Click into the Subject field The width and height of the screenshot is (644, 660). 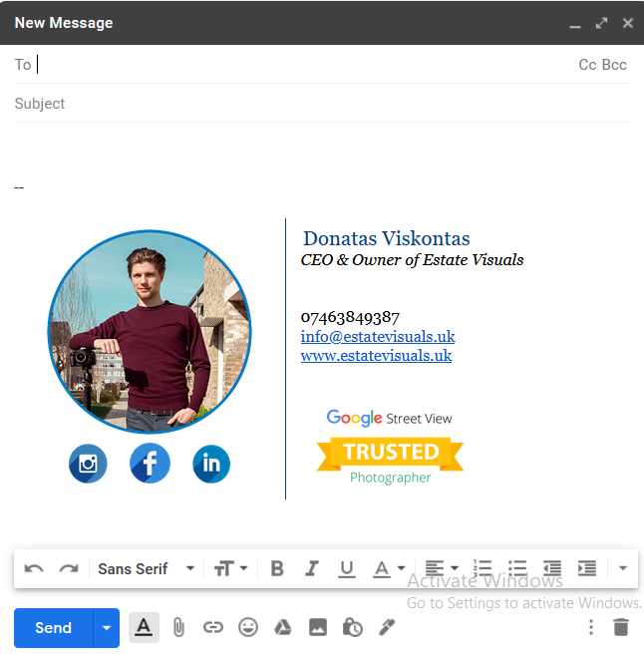pyautogui.click(x=319, y=104)
